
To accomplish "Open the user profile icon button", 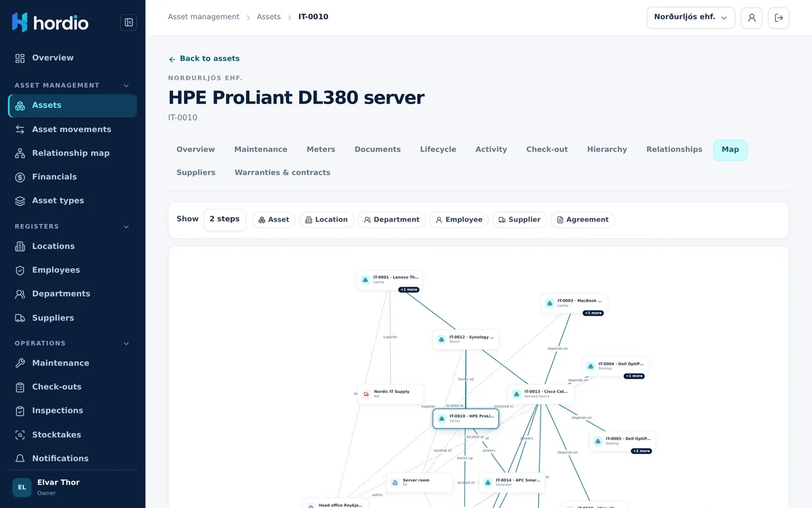I will (x=752, y=18).
